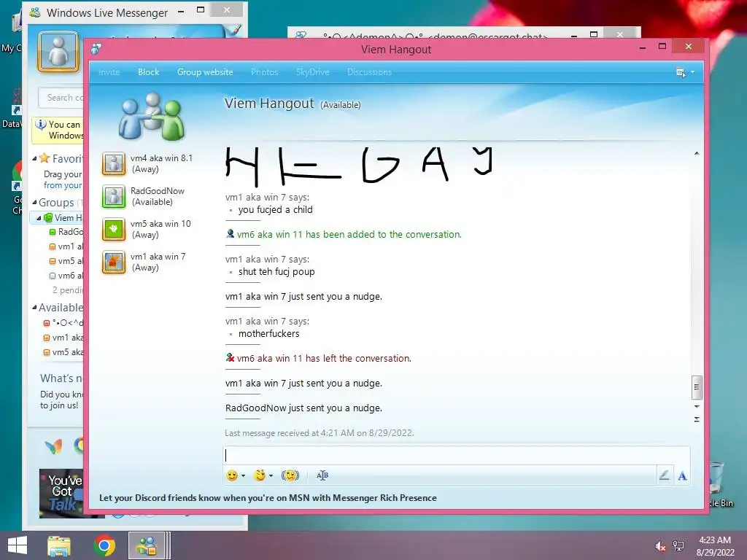This screenshot has height=560, width=747.
Task: Open Discussions in the chat toolbar
Action: [369, 72]
